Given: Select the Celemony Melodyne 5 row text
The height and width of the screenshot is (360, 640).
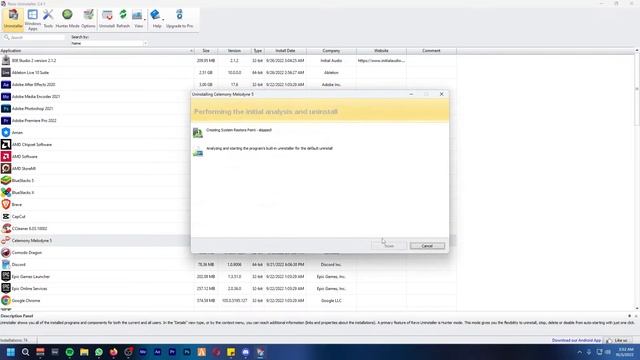Looking at the screenshot, I should tap(32, 240).
